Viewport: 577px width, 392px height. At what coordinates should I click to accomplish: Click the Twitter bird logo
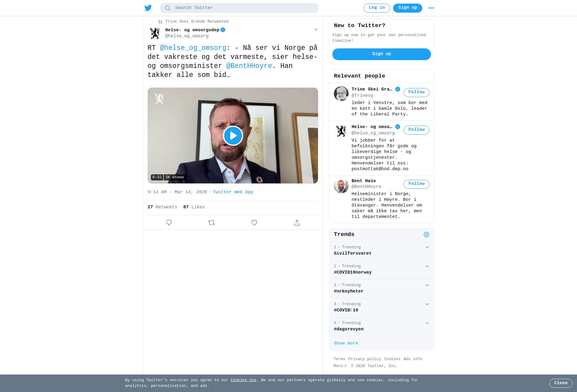coord(148,8)
